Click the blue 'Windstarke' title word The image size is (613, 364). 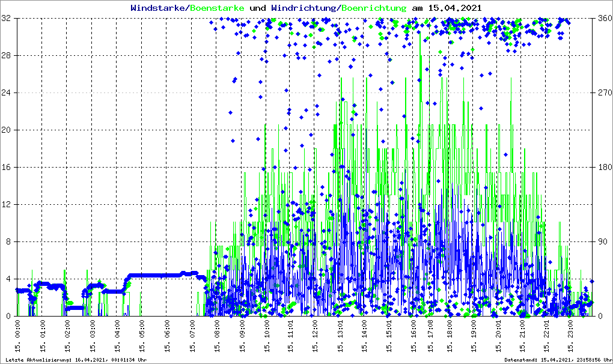click(159, 8)
